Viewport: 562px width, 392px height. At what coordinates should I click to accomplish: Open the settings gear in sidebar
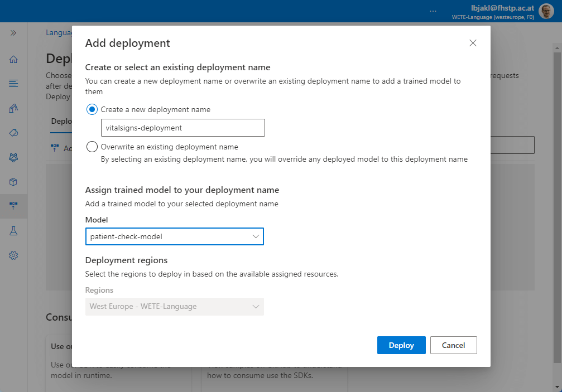point(13,255)
